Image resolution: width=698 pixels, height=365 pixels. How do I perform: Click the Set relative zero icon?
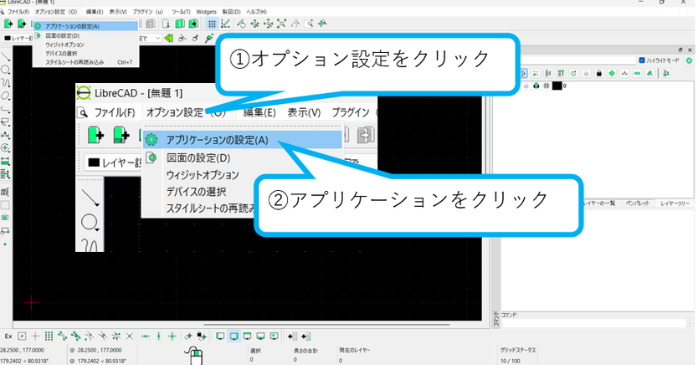pos(189,337)
